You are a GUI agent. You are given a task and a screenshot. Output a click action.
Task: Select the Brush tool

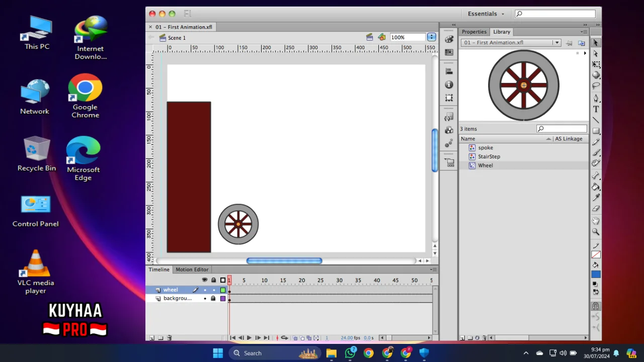tap(596, 152)
